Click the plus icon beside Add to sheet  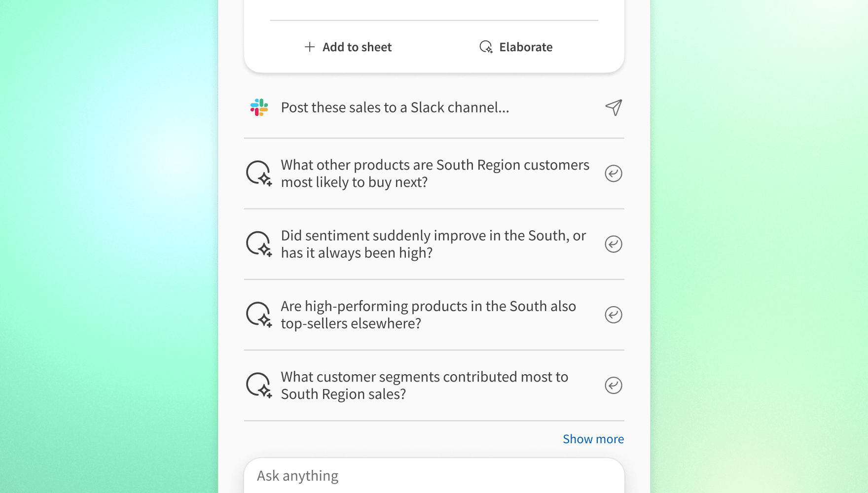[310, 47]
